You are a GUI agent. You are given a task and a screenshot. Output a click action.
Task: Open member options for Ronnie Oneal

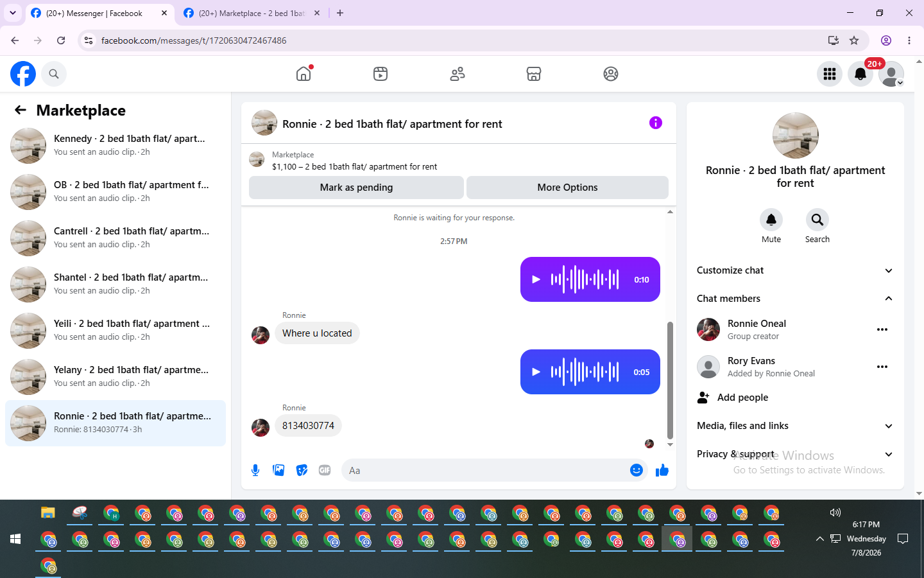pos(882,329)
